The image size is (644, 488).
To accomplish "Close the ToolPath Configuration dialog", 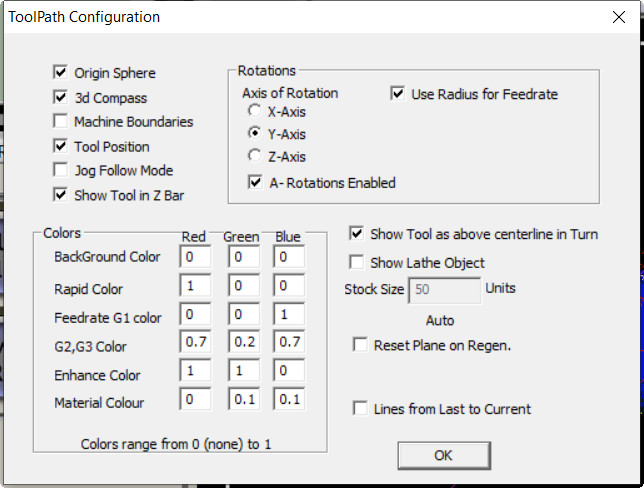I will click(620, 17).
